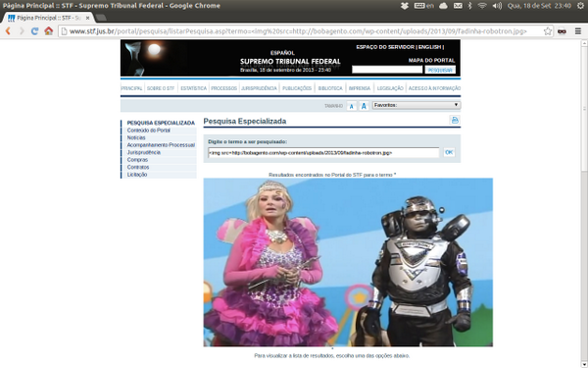Click the OK search button
This screenshot has width=588, height=368.
tap(449, 152)
